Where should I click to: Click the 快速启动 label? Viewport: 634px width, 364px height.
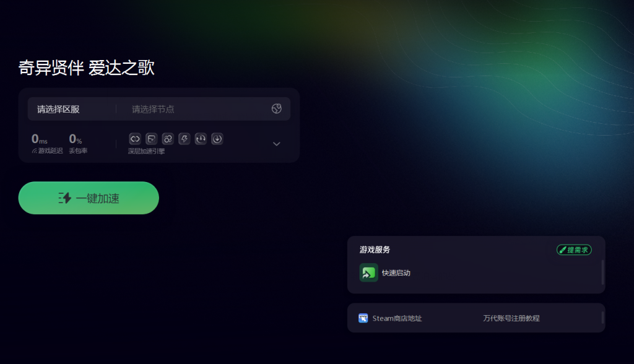396,273
